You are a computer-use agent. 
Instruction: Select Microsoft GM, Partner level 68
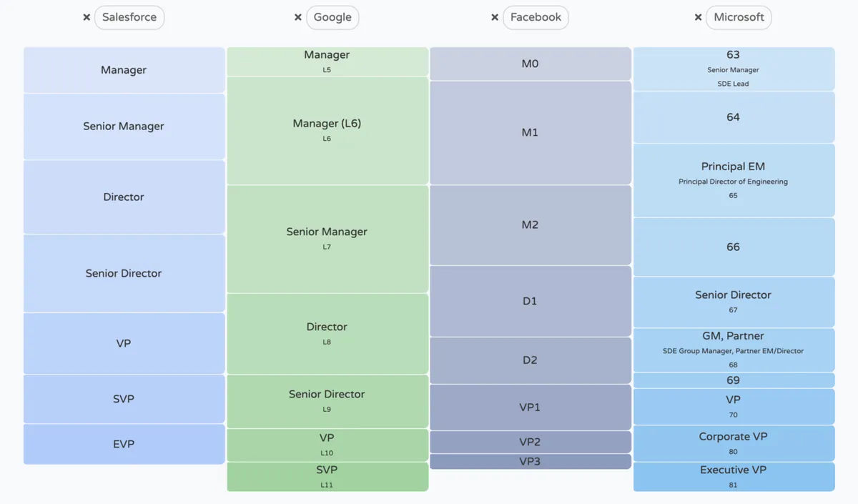click(734, 350)
